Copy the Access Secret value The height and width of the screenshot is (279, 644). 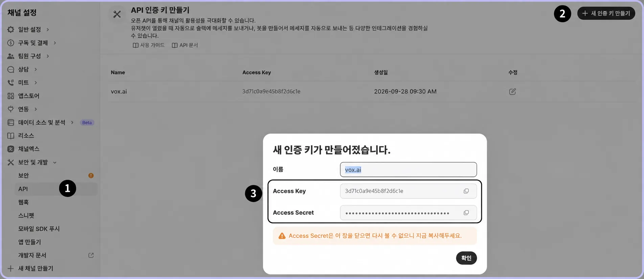coord(466,213)
